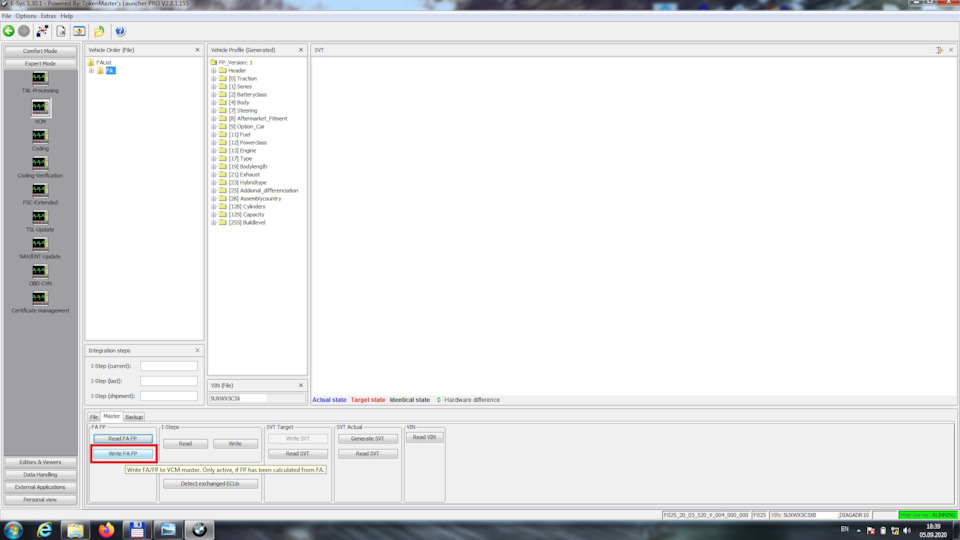Open the BMW E-Sys taskbar icon
Screen dimensions: 960x540
[199, 530]
